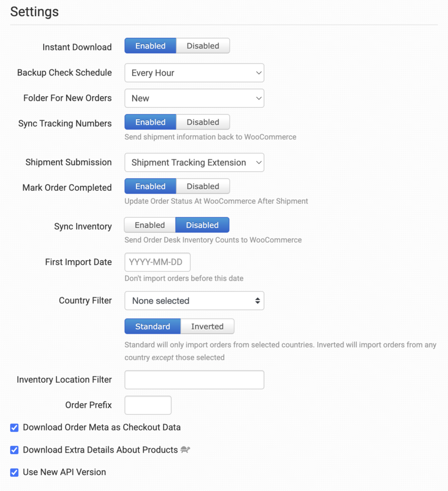The height and width of the screenshot is (491, 448).
Task: Select Standard country filter mode
Action: [152, 327]
